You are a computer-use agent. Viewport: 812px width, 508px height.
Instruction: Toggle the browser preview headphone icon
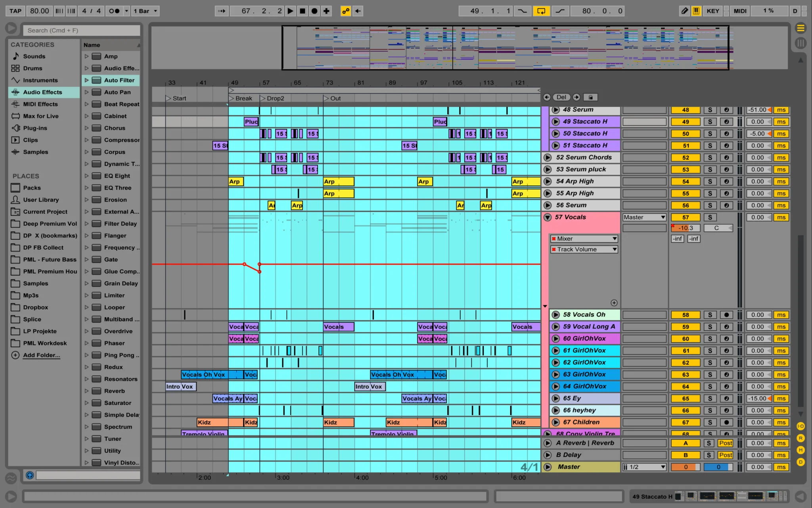tap(30, 475)
